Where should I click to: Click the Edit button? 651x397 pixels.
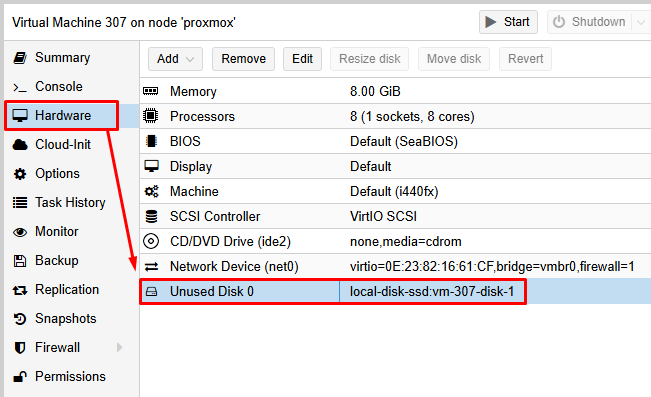pos(302,59)
